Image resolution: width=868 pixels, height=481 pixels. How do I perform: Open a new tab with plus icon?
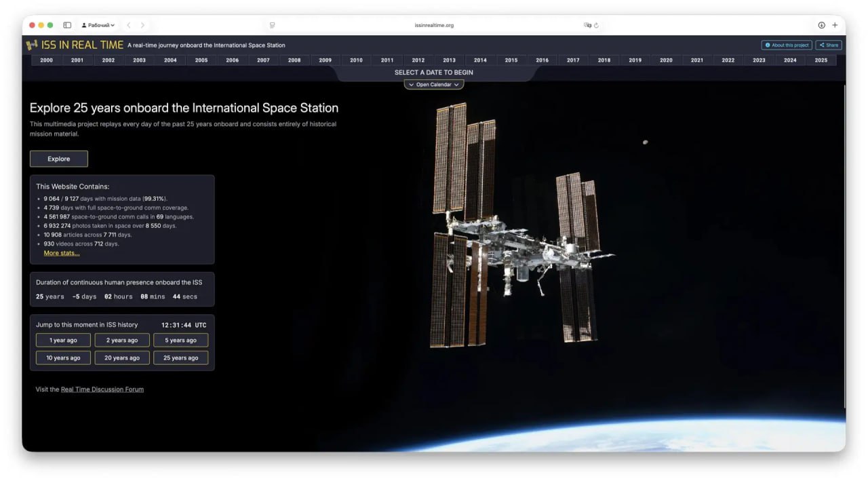pos(835,25)
